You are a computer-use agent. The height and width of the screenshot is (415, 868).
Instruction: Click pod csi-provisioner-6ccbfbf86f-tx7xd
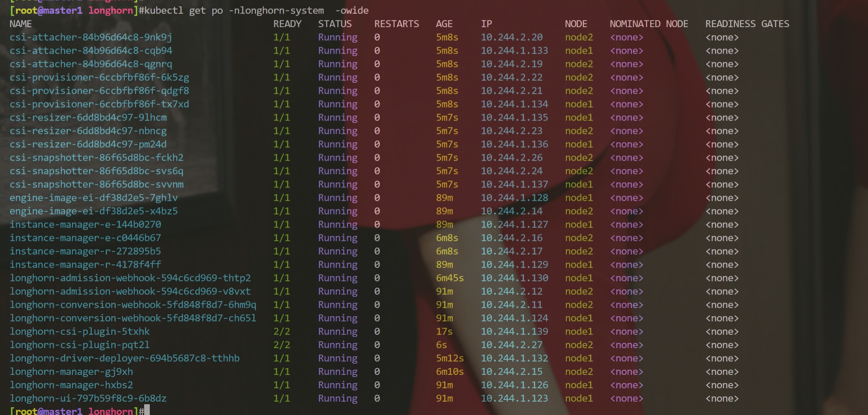click(99, 105)
